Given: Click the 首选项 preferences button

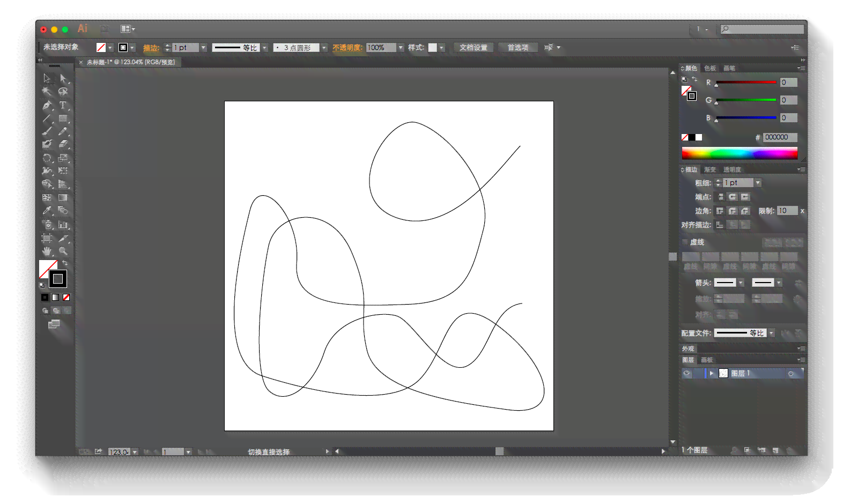Looking at the screenshot, I should click(x=518, y=48).
